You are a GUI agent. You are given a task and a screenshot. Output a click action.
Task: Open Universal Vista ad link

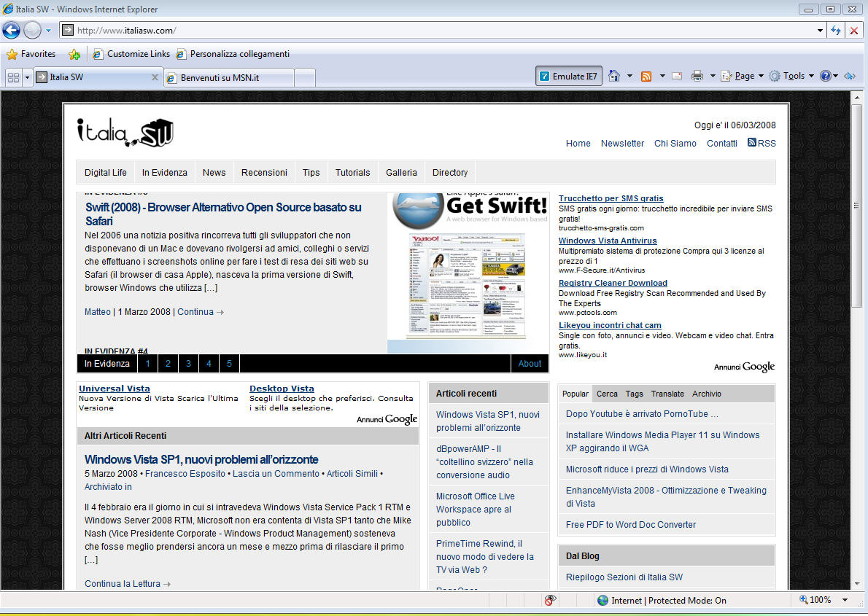pyautogui.click(x=114, y=389)
